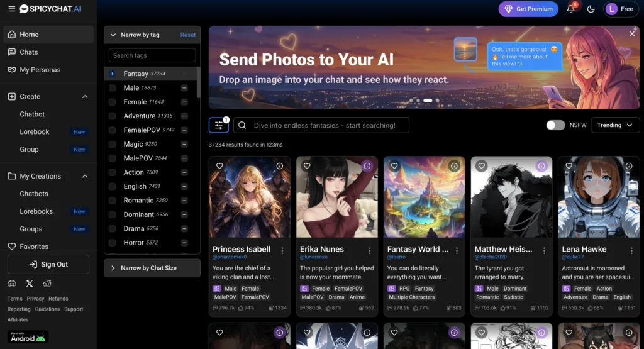
Task: Open the Trending sort dropdown
Action: pos(615,125)
